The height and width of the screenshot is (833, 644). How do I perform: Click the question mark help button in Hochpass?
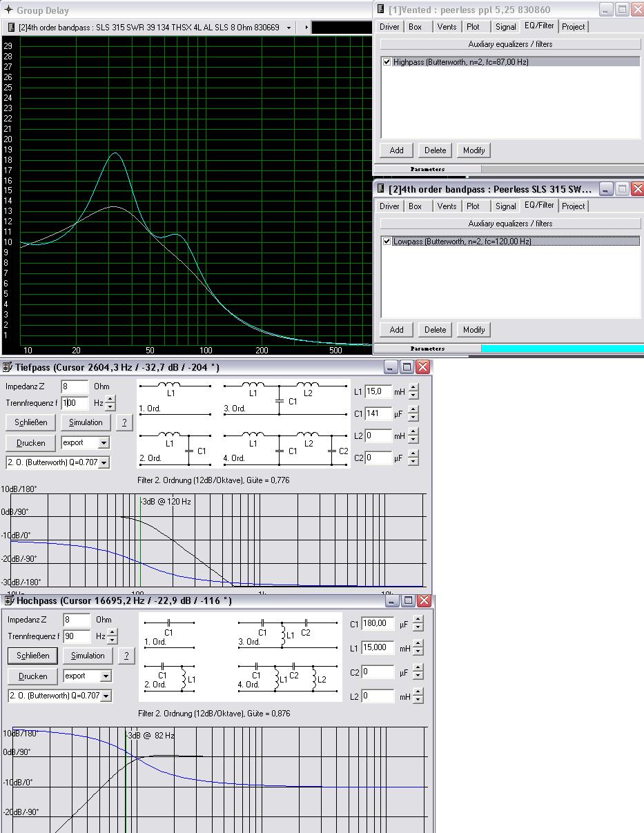pyautogui.click(x=126, y=656)
